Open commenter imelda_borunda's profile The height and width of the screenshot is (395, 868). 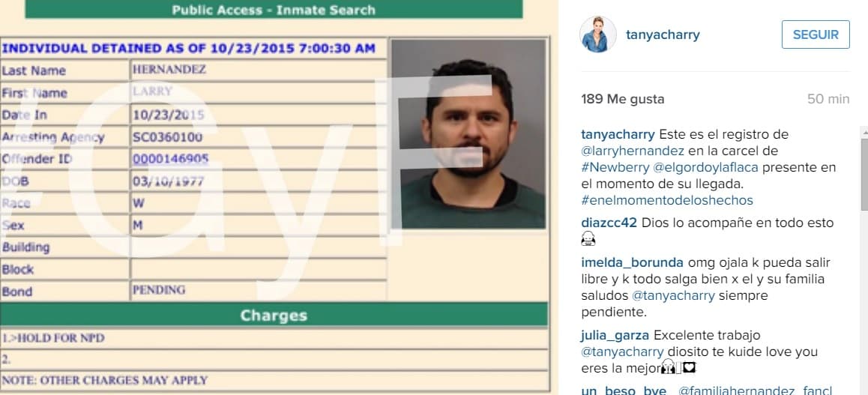click(x=632, y=262)
